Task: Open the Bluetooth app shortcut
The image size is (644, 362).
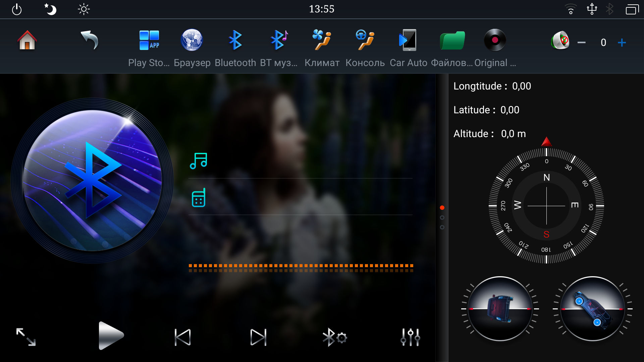Action: pos(235,48)
